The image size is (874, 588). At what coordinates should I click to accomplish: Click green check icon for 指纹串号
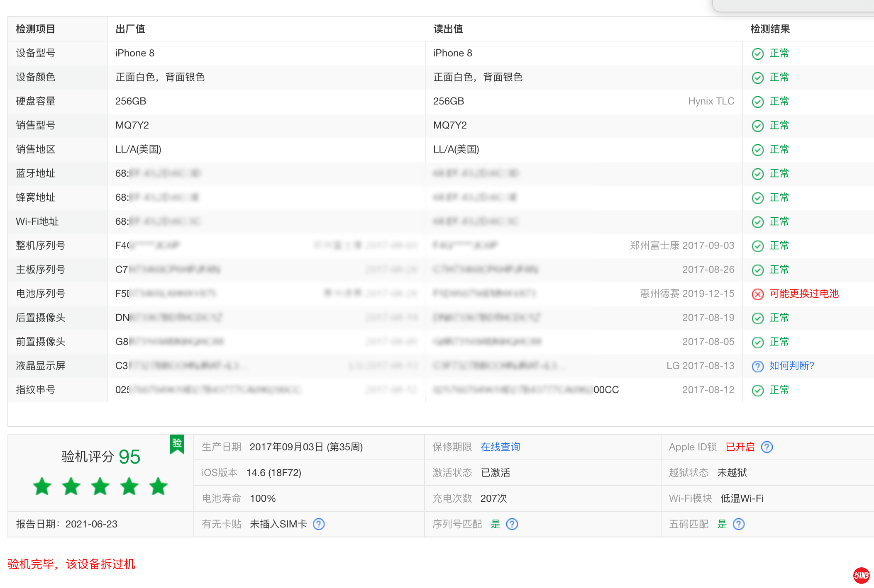pyautogui.click(x=757, y=390)
